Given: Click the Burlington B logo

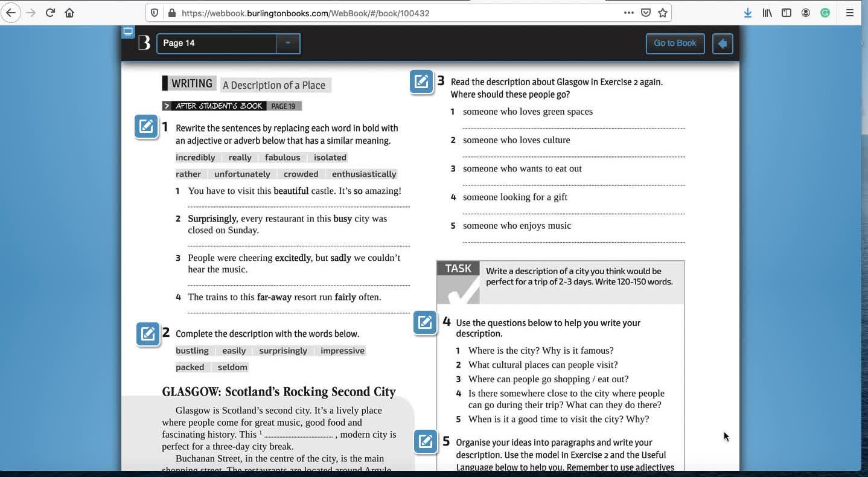Looking at the screenshot, I should point(144,43).
